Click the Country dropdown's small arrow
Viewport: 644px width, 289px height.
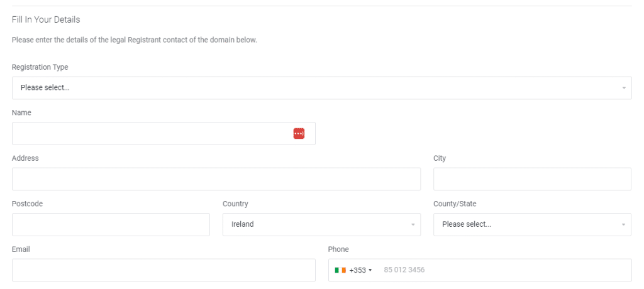pyautogui.click(x=413, y=224)
